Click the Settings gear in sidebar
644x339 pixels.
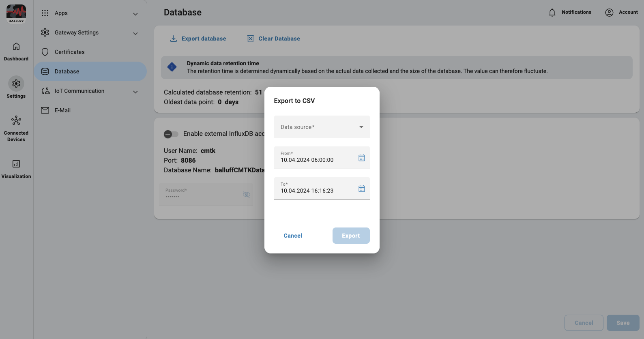point(16,84)
